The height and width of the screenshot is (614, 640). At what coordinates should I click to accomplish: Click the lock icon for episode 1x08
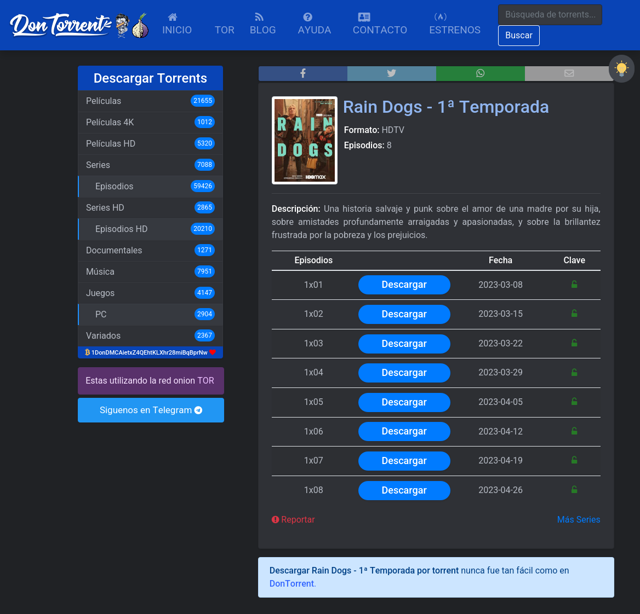point(574,490)
